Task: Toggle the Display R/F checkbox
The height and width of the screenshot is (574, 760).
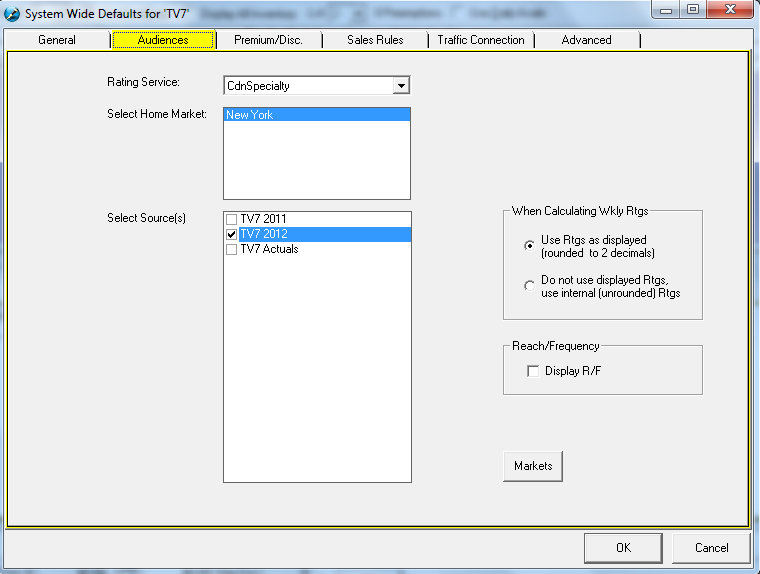Action: point(533,371)
